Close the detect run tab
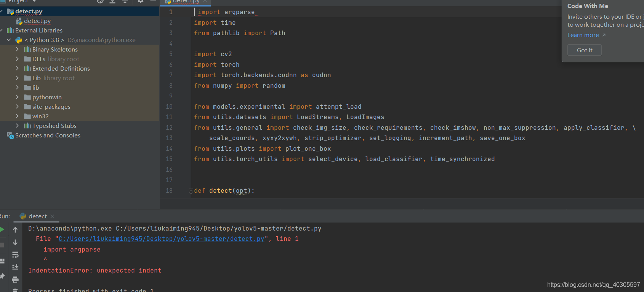 52,216
